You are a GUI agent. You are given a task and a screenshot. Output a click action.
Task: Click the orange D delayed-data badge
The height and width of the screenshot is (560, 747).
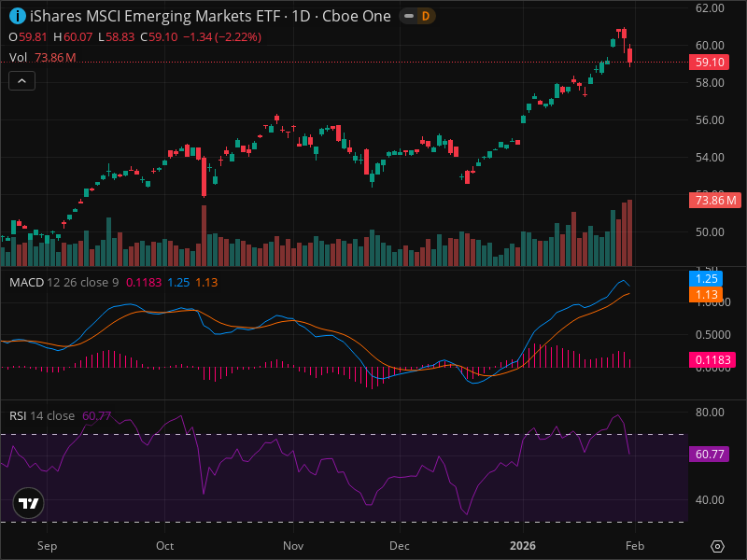point(426,16)
